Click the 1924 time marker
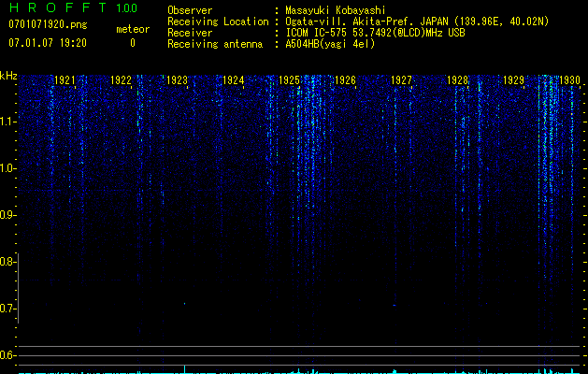Screen dimensions: 588x374 [233, 80]
